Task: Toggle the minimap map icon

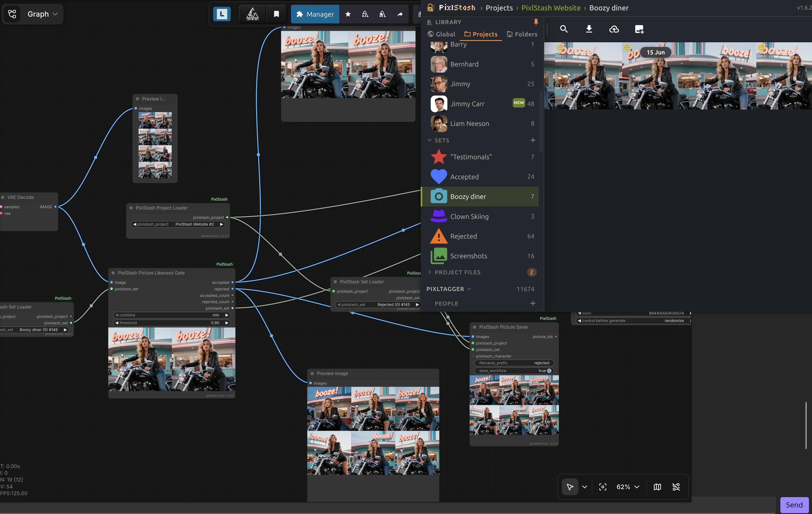Action: [657, 487]
